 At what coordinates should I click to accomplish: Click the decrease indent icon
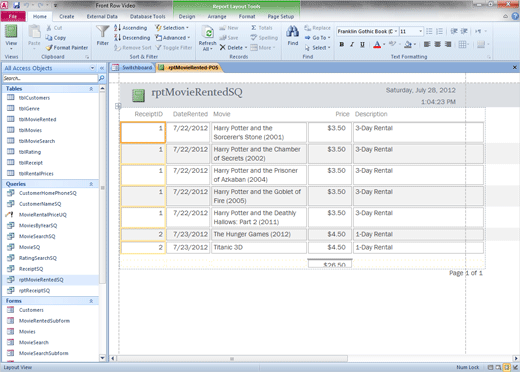pyautogui.click(x=454, y=31)
